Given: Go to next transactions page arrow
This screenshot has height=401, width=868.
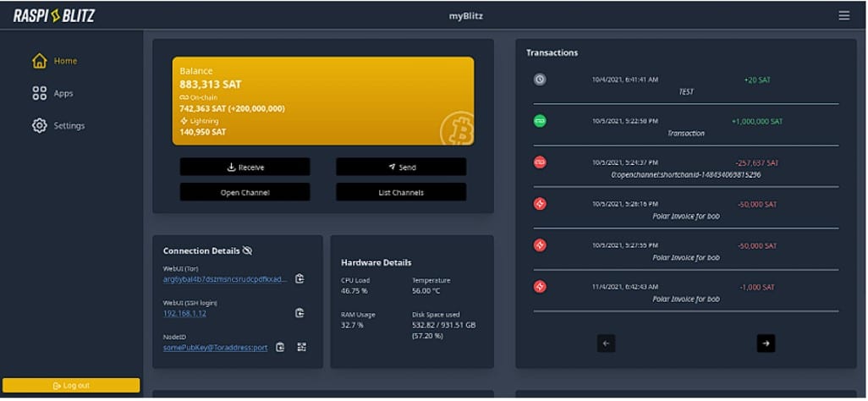Looking at the screenshot, I should pos(766,343).
